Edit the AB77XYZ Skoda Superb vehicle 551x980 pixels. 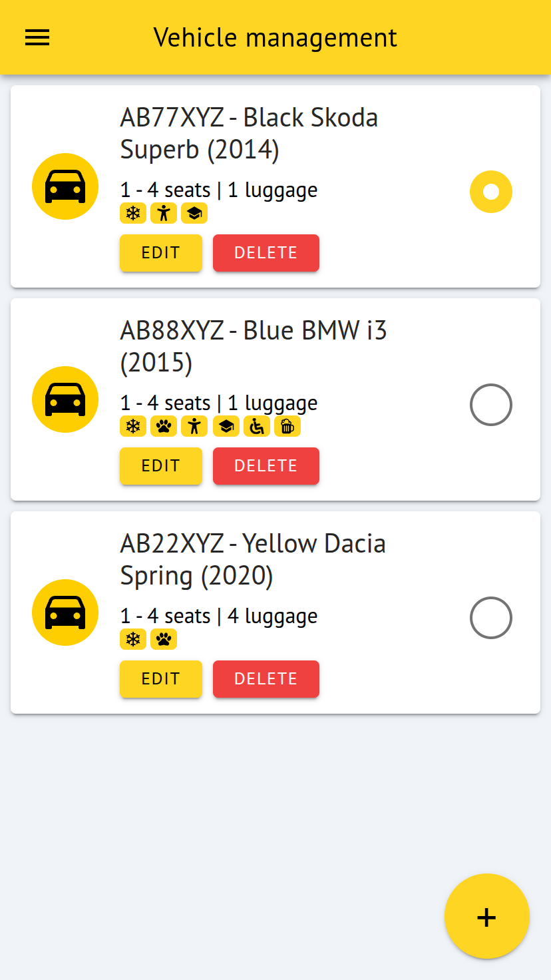160,253
